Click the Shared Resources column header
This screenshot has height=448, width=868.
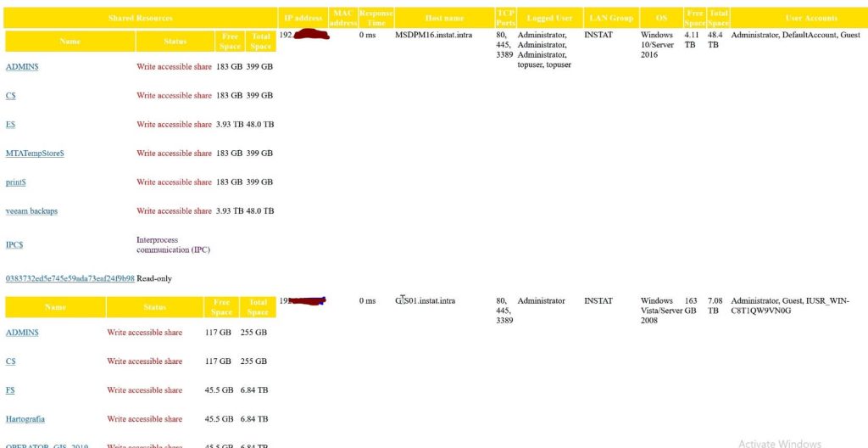tap(140, 18)
